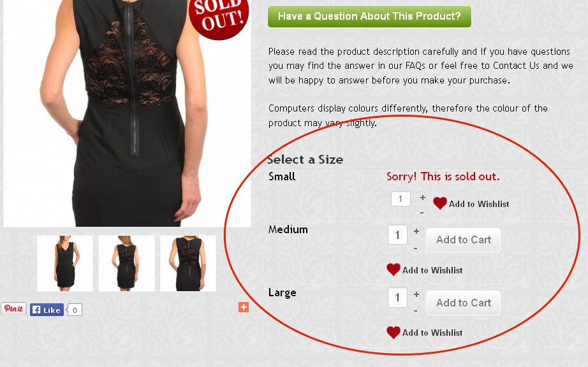Select the close-up lace back thumbnail
The image size is (588, 367).
coord(188,263)
